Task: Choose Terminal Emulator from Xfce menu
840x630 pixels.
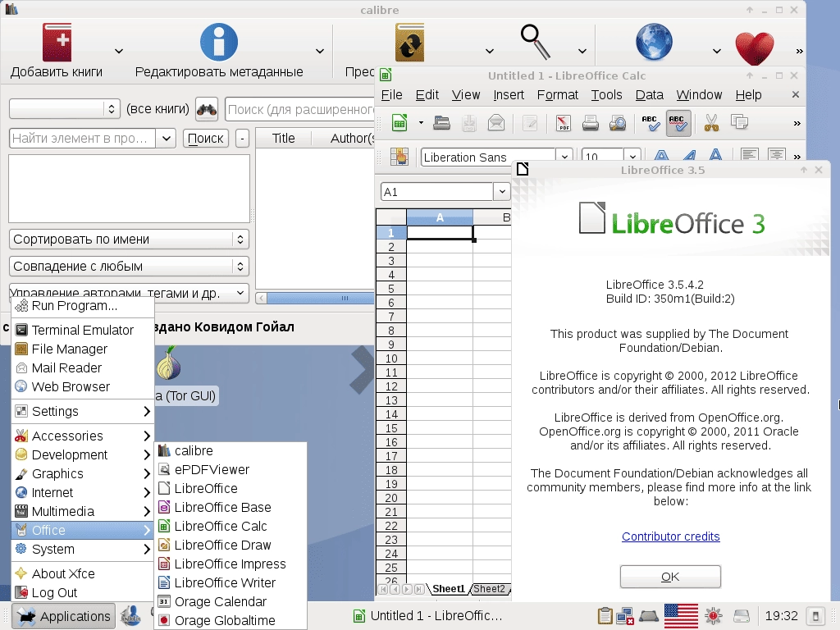Action: tap(83, 330)
